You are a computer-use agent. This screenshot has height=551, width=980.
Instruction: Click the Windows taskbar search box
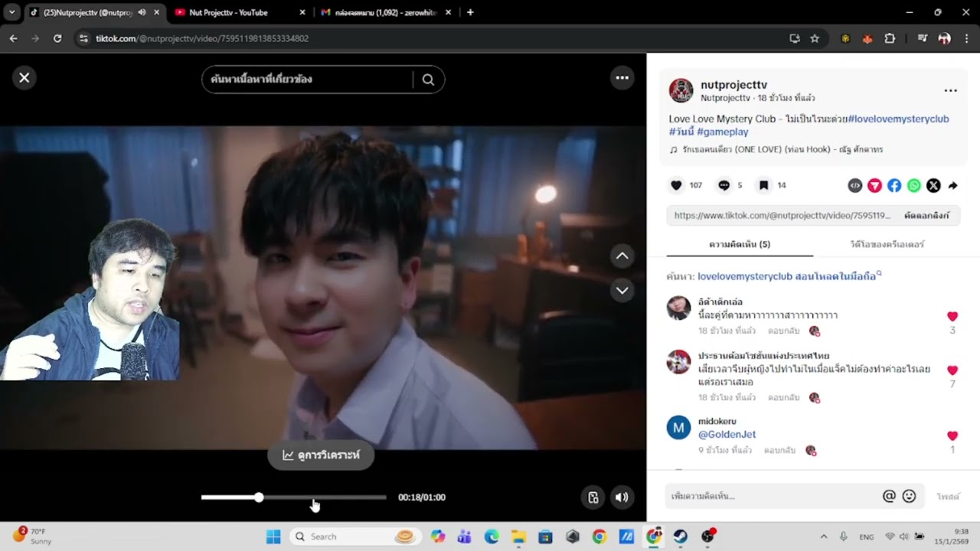354,536
